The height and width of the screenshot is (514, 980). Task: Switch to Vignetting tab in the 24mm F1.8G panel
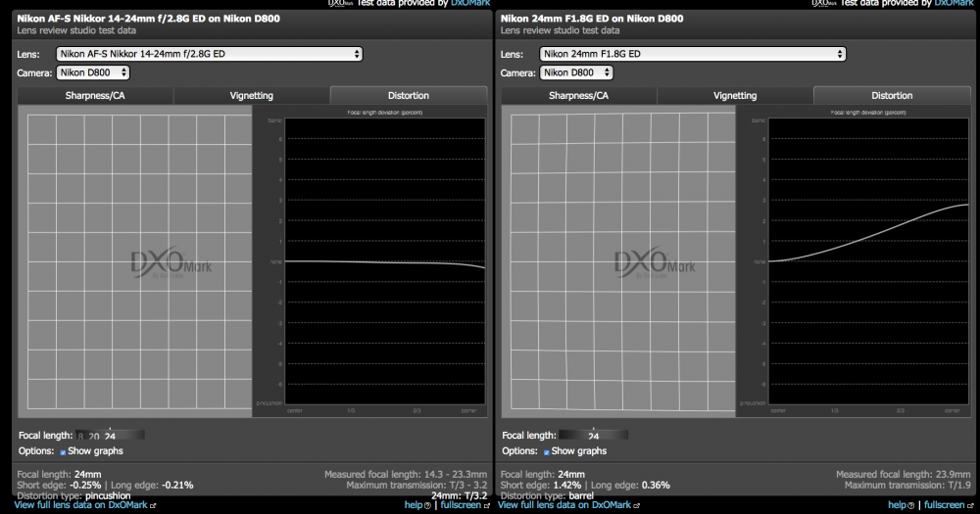pos(735,96)
